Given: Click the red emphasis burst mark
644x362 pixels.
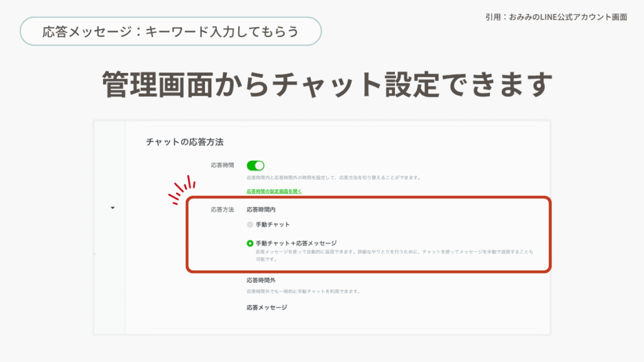Looking at the screenshot, I should pos(182,190).
